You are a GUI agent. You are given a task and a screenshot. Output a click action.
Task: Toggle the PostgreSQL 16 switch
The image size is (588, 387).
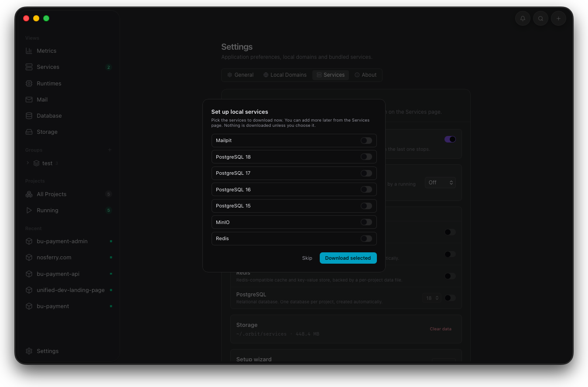[x=366, y=190]
